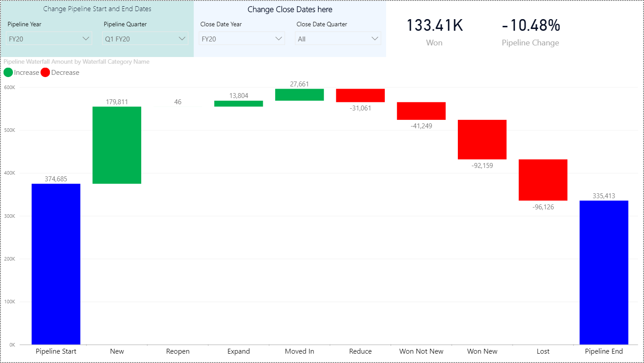Click the 'Pipeline Start' axis label
Image resolution: width=644 pixels, height=363 pixels.
coord(56,351)
